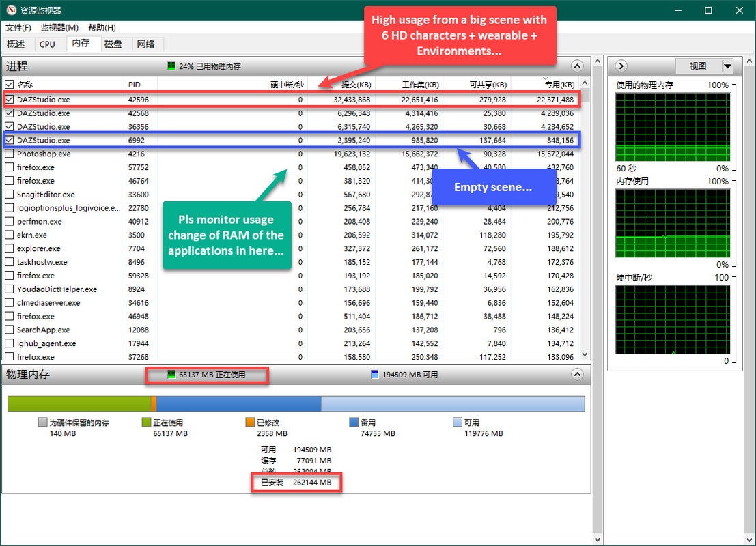Collapse the 进程 section with its chevron
This screenshot has width=756, height=546.
[577, 66]
